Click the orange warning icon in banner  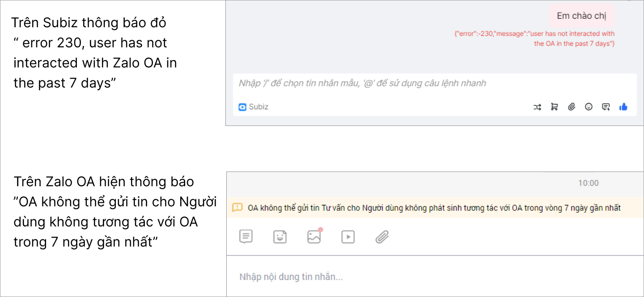click(237, 208)
